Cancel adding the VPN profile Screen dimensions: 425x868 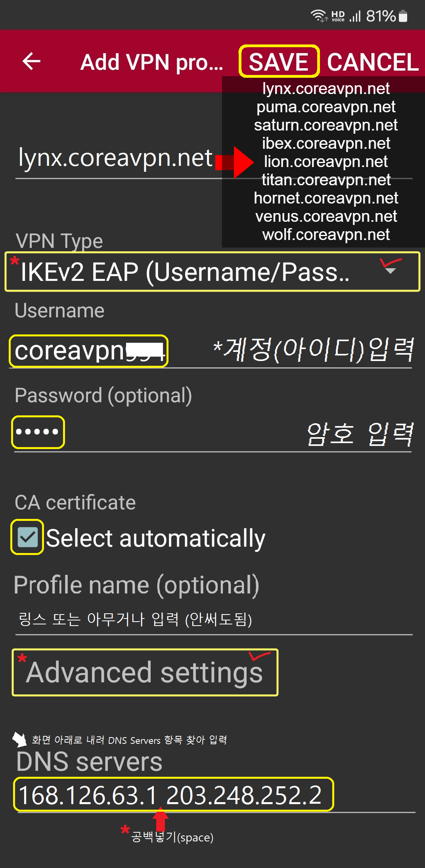tap(373, 62)
